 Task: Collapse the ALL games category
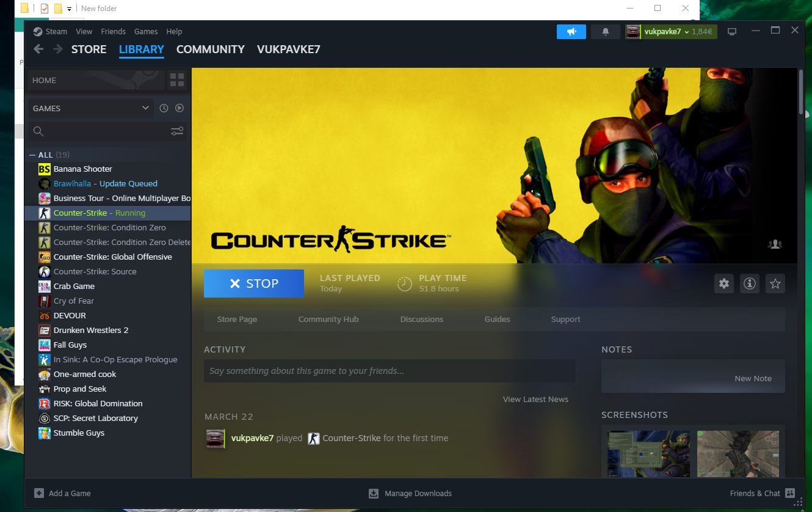click(32, 155)
